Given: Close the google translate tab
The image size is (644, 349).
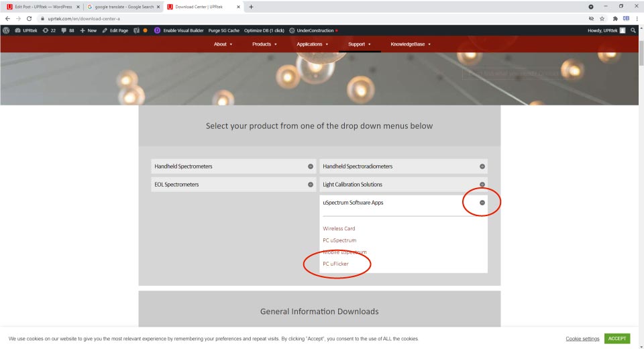Looking at the screenshot, I should pyautogui.click(x=158, y=7).
